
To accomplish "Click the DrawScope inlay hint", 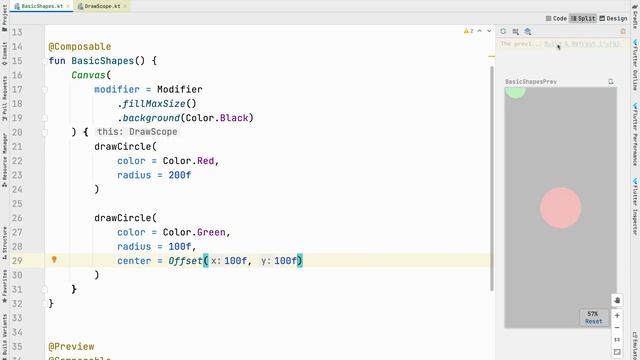I will (x=137, y=132).
